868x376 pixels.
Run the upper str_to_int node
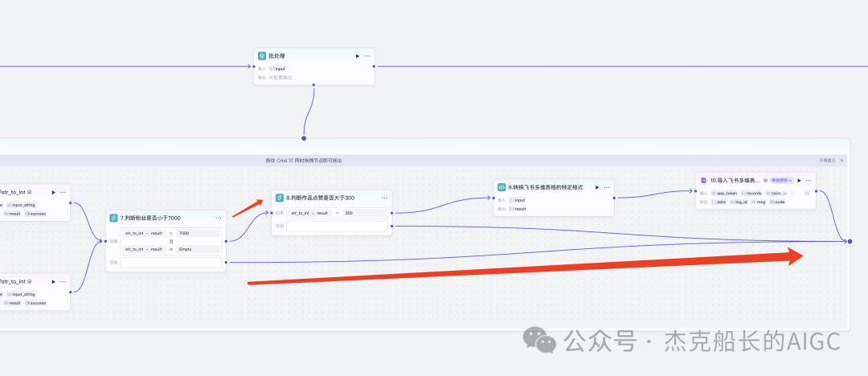pos(54,192)
